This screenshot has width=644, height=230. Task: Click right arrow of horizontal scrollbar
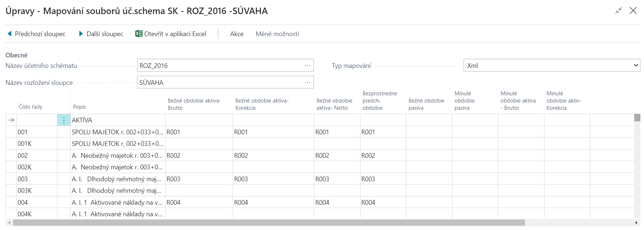[636, 222]
